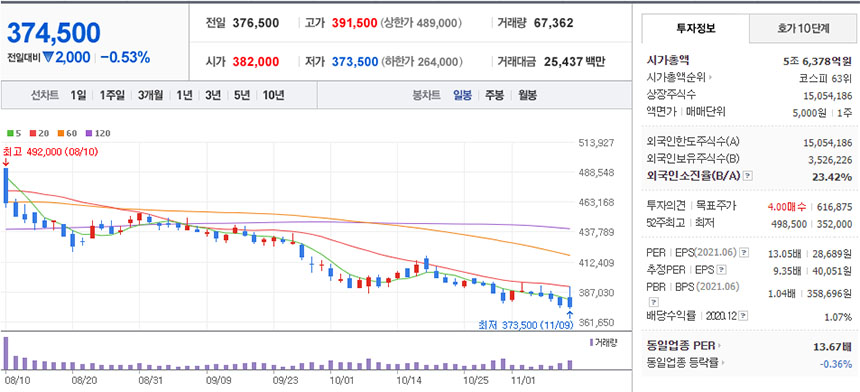Select the 1주일 line chart period
Screen dimensions: 860x392
[112, 95]
